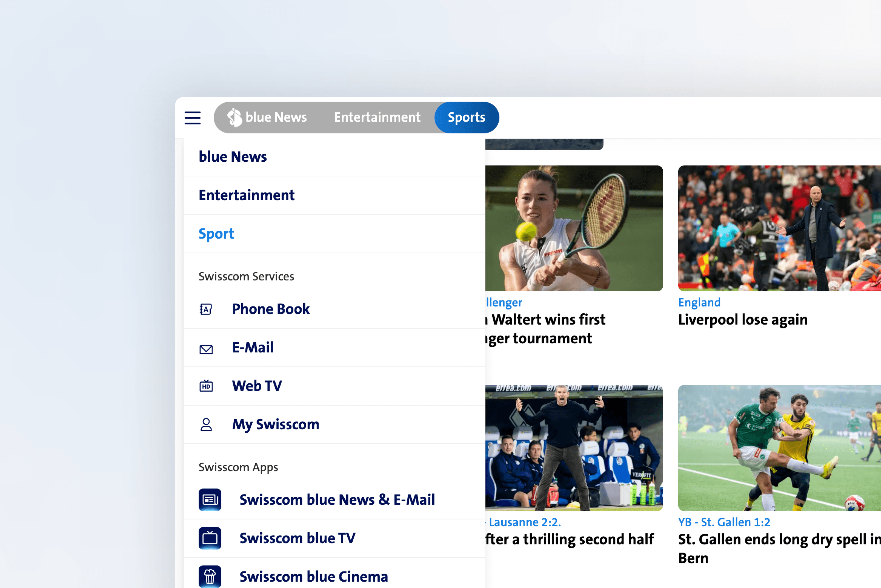Click the YB - St. Gallen 1:2 label
This screenshot has width=881, height=588.
724,522
